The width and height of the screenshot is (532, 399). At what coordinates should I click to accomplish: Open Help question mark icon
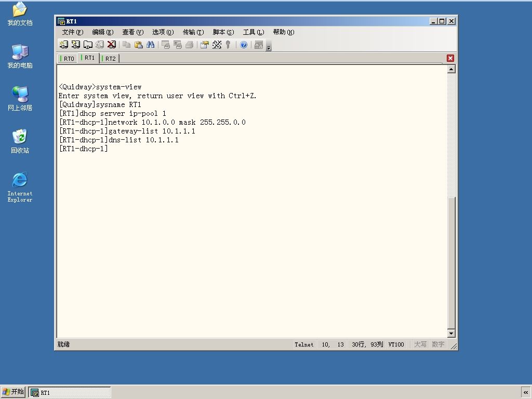pyautogui.click(x=244, y=45)
